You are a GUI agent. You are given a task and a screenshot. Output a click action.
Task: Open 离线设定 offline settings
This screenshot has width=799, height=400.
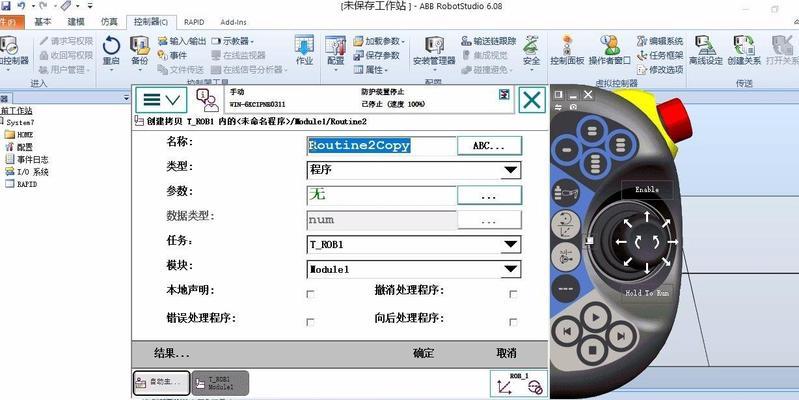click(706, 50)
